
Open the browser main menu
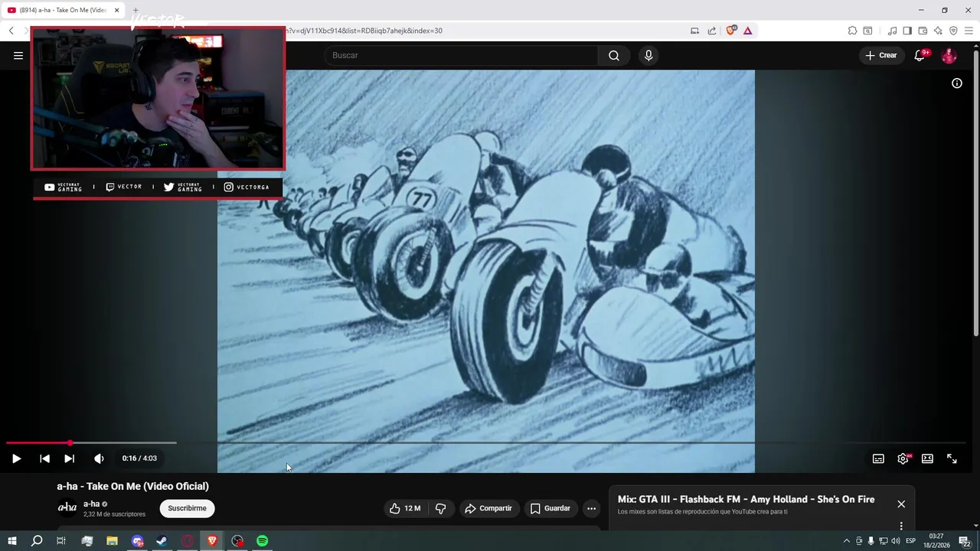pyautogui.click(x=969, y=31)
